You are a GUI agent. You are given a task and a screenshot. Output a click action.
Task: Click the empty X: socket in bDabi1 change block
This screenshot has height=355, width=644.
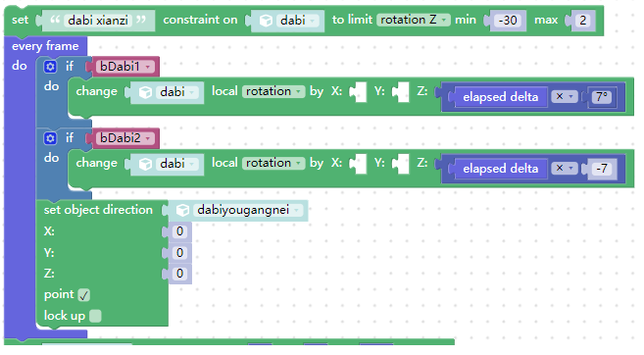click(x=359, y=92)
